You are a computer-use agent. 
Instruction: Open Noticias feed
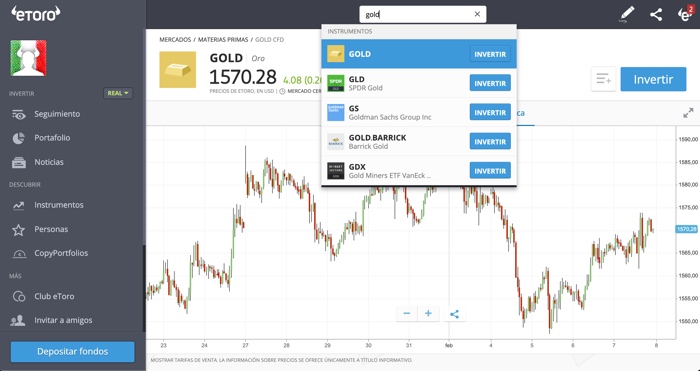[49, 162]
